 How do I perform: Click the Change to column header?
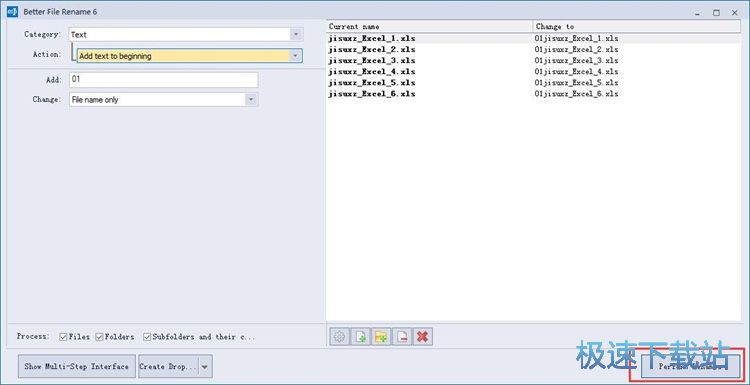tap(637, 26)
